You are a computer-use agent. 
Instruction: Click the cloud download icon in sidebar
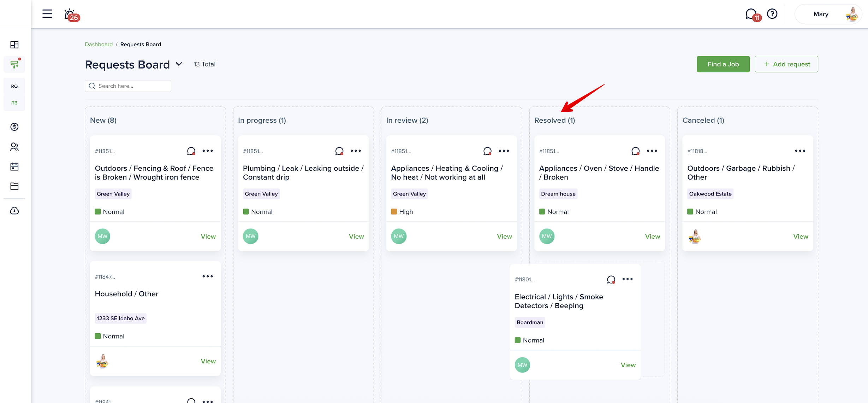[x=14, y=211]
